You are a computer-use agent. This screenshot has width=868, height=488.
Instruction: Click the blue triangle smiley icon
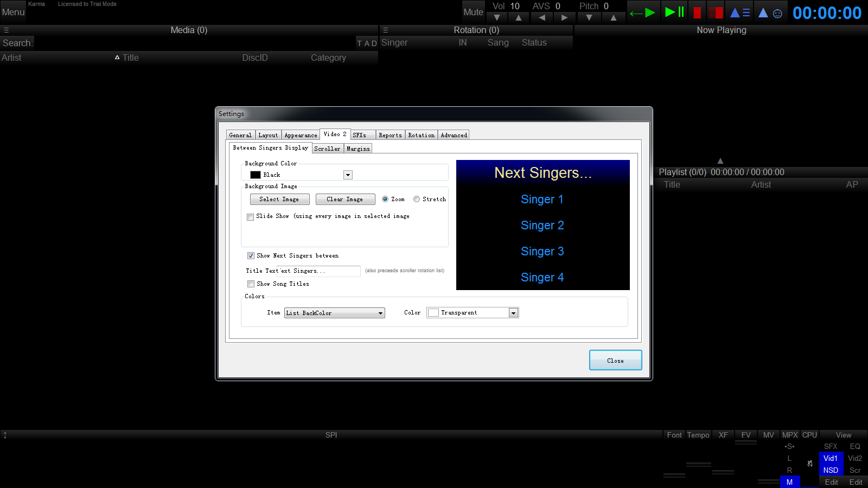click(770, 12)
